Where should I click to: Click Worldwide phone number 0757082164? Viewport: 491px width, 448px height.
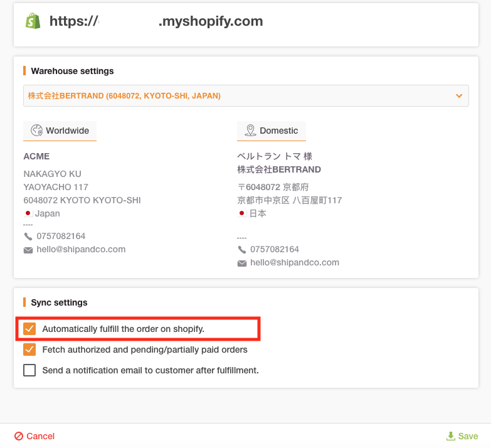pyautogui.click(x=61, y=236)
